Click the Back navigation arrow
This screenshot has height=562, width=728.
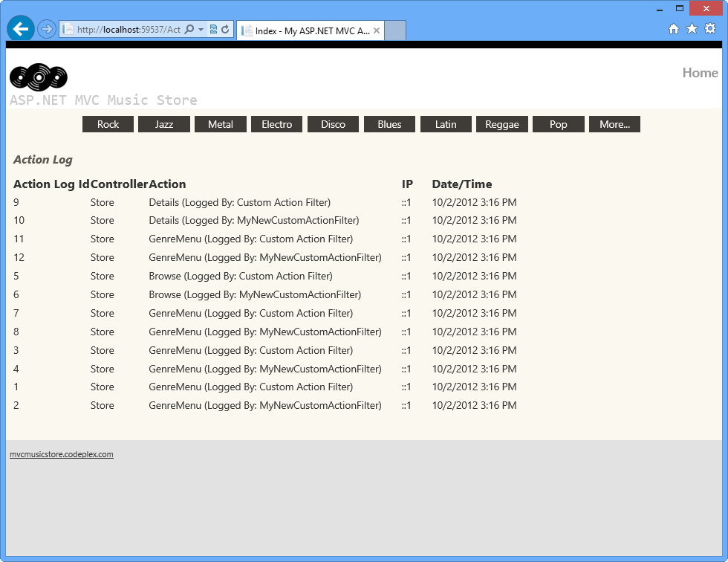pos(20,28)
